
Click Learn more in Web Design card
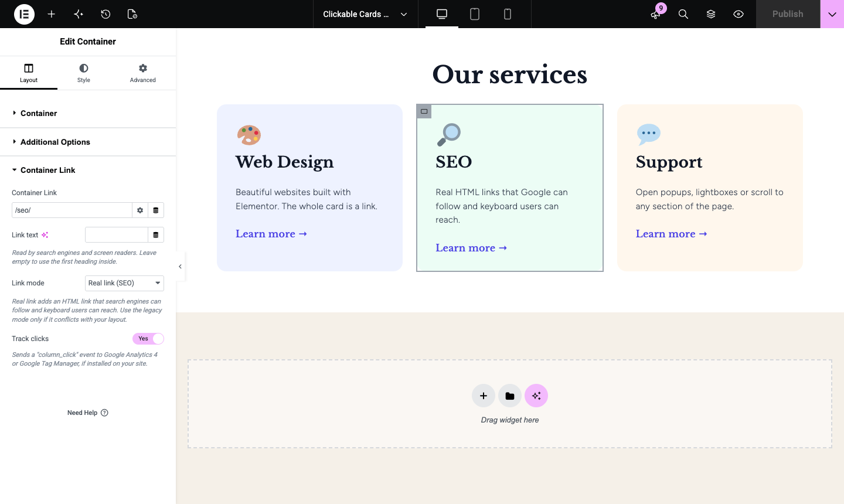[x=271, y=234]
